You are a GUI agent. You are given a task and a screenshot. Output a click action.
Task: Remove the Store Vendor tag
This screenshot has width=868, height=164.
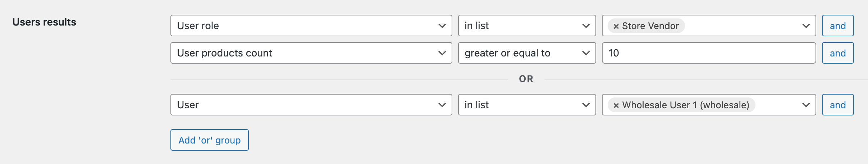tap(616, 26)
